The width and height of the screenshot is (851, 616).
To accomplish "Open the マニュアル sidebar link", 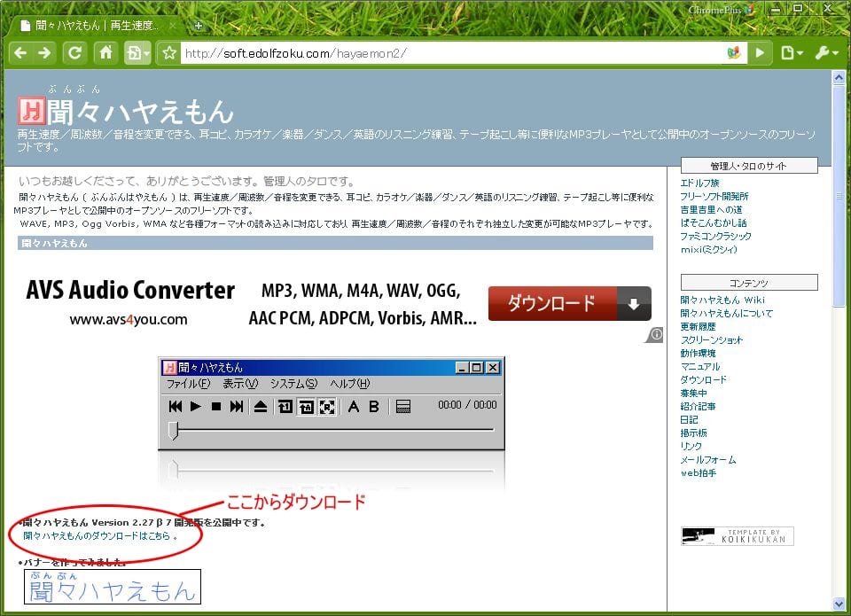I will coord(699,366).
